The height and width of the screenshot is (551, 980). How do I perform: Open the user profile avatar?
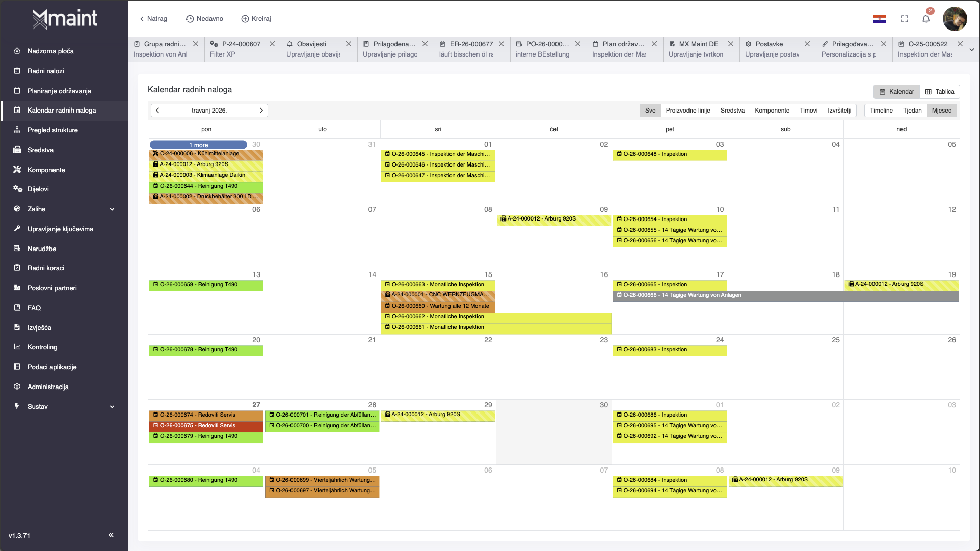coord(955,19)
